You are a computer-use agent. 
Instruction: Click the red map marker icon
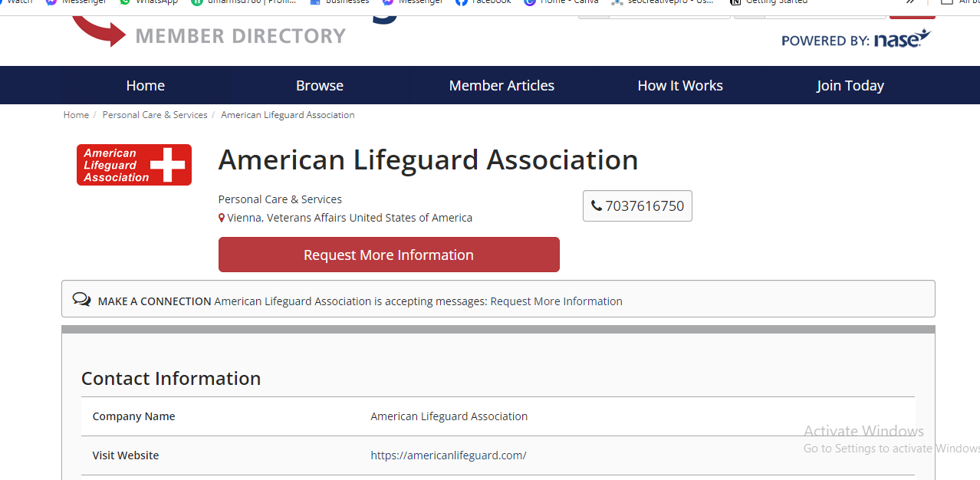[222, 218]
